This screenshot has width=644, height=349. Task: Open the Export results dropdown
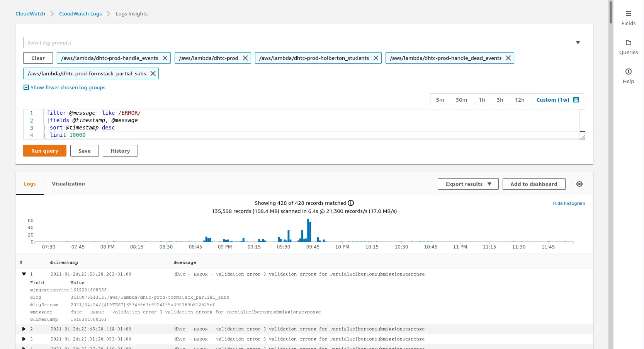click(x=468, y=184)
